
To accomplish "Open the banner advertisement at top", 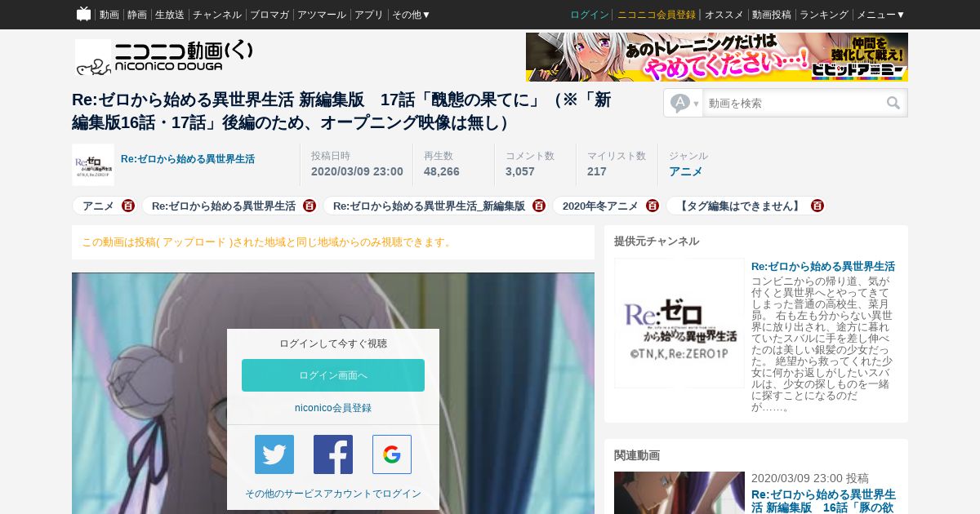I will click(x=717, y=57).
